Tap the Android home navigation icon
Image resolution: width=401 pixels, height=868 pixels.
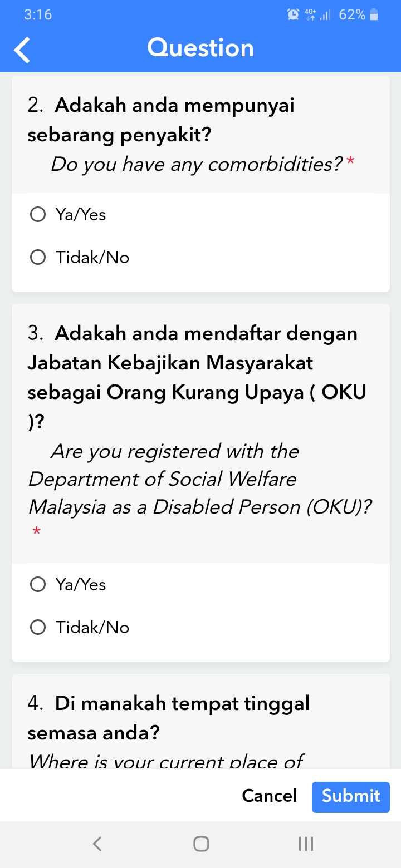click(x=201, y=844)
